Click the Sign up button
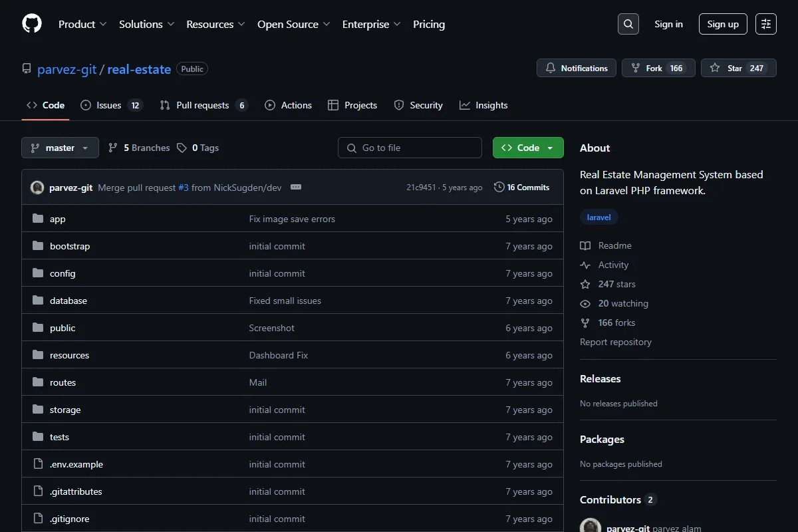 coord(723,24)
